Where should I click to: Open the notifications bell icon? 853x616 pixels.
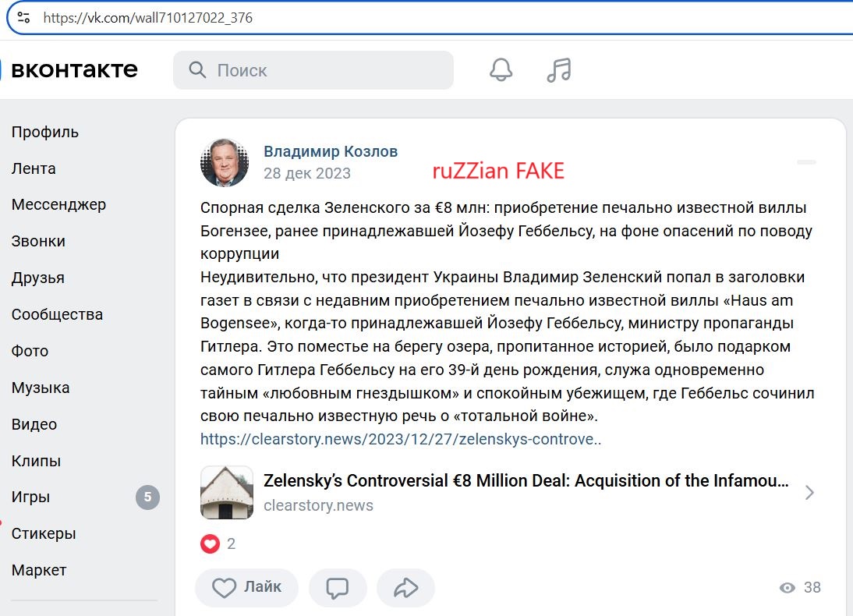[501, 69]
